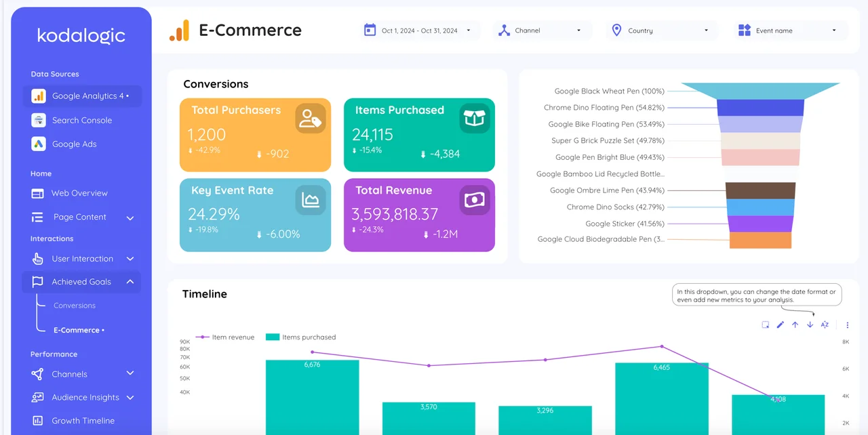Click the brown Google Ombre Lime Pen funnel segment
Screen dimensions: 868x435
pyautogui.click(x=760, y=190)
